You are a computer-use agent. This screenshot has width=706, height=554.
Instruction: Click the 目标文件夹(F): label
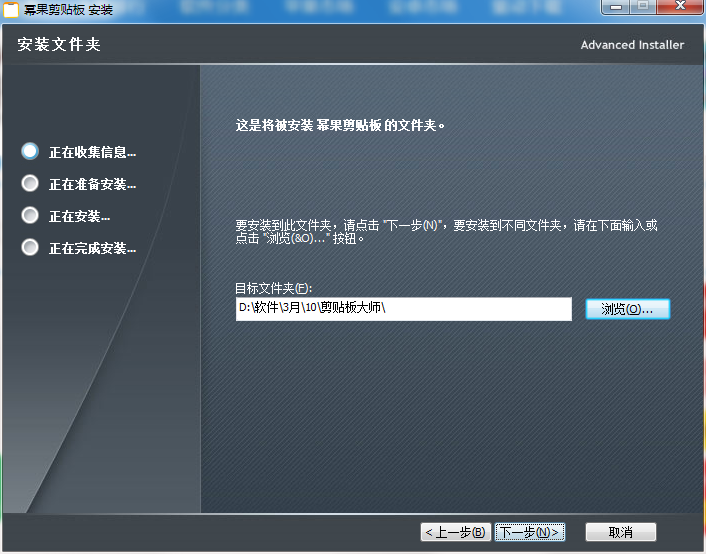(x=274, y=288)
